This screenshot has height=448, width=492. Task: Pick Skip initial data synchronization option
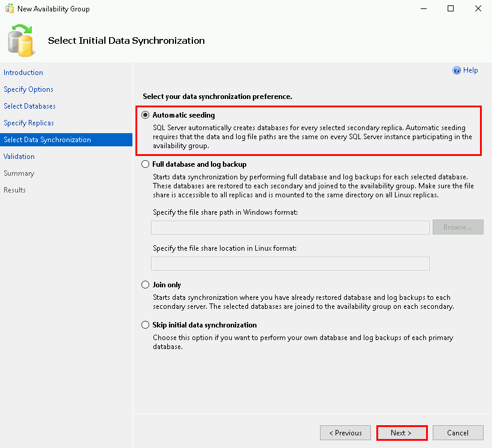[x=145, y=325]
